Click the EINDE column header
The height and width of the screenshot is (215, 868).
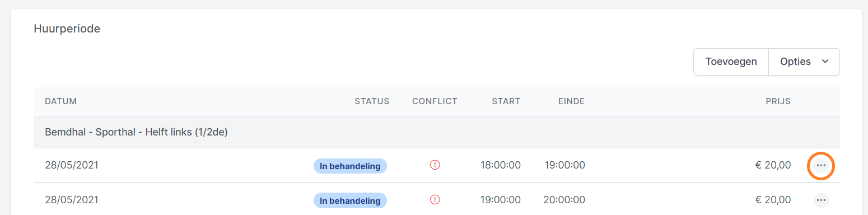coord(571,101)
